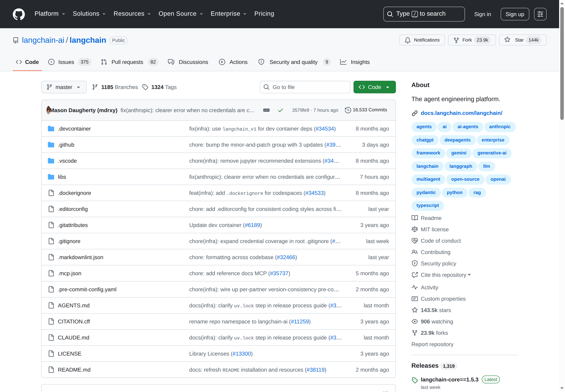Open pull request #13300 link

click(x=241, y=354)
